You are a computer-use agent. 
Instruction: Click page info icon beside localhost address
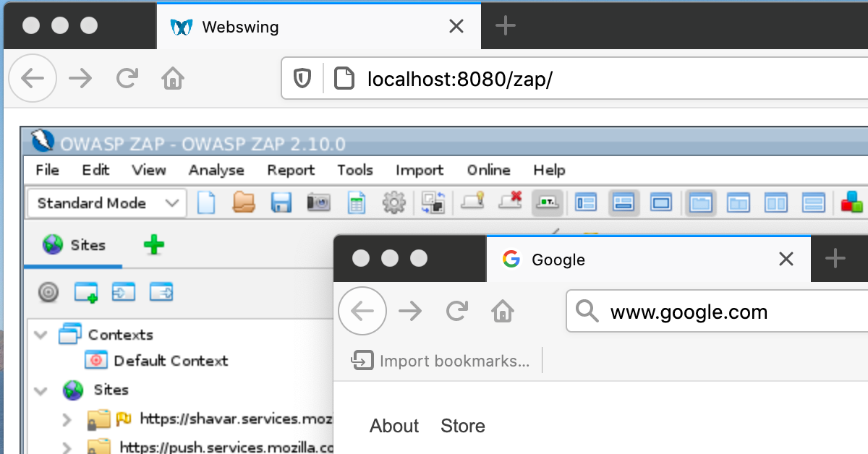pos(344,78)
